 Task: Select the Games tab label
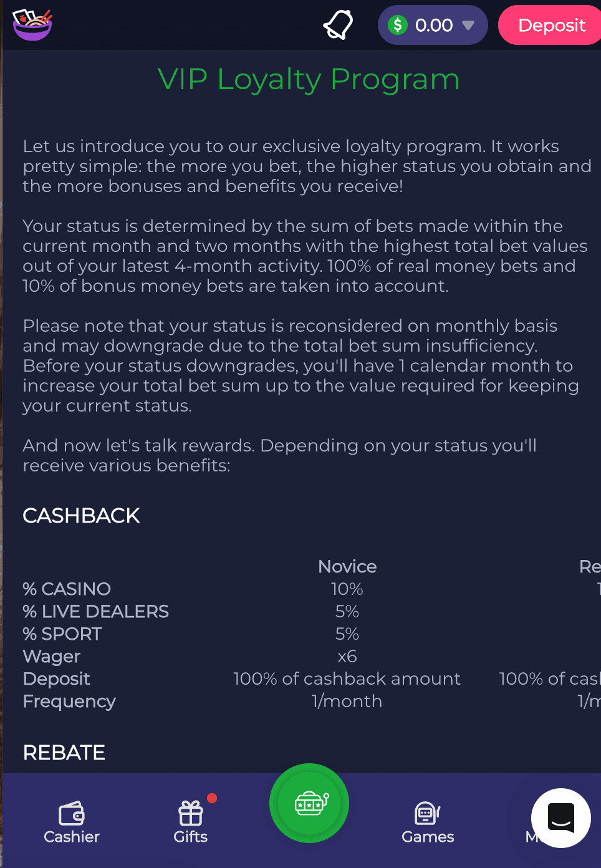point(428,837)
